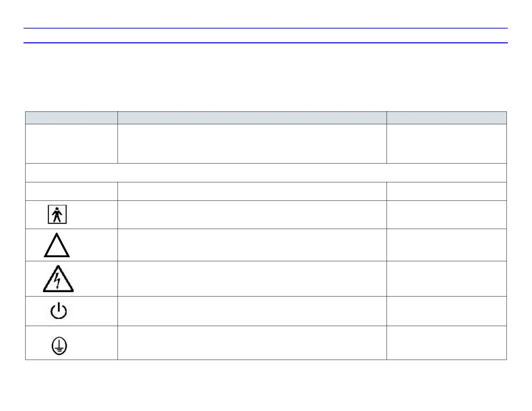Select the empty caution triangle symbol
Screen dimensions: 532x411
(x=57, y=245)
